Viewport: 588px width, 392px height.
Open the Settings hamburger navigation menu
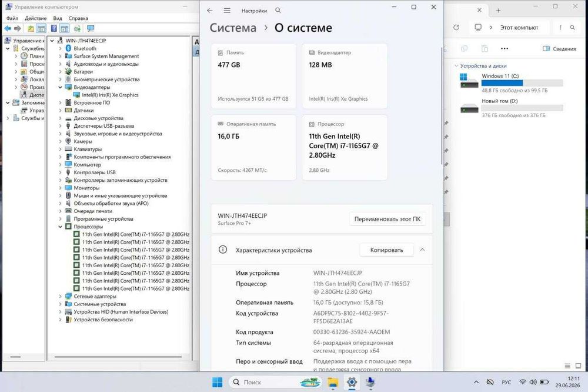[227, 11]
